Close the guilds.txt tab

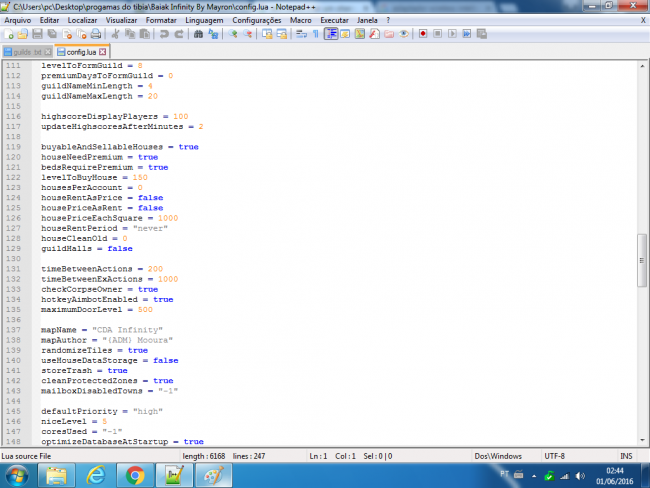coord(48,52)
